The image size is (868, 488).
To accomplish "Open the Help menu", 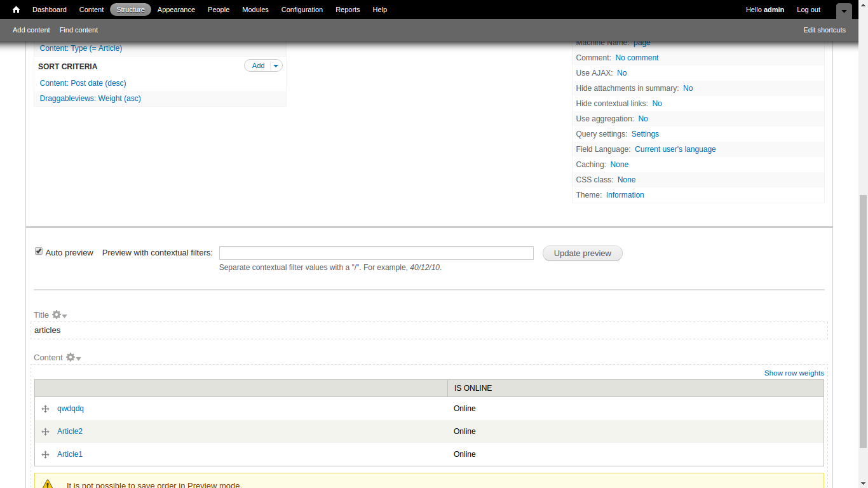I will pos(380,10).
